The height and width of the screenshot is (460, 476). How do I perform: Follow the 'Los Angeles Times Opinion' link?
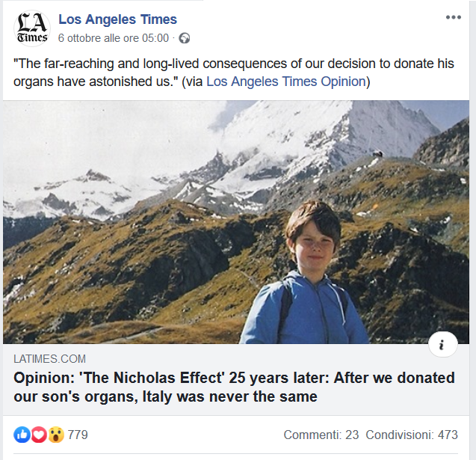point(285,81)
